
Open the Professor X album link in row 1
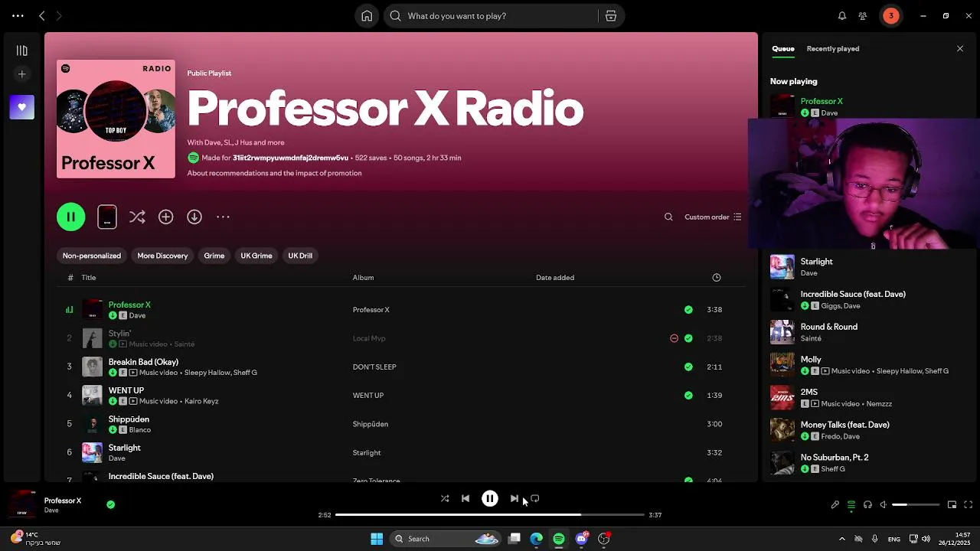(x=371, y=309)
